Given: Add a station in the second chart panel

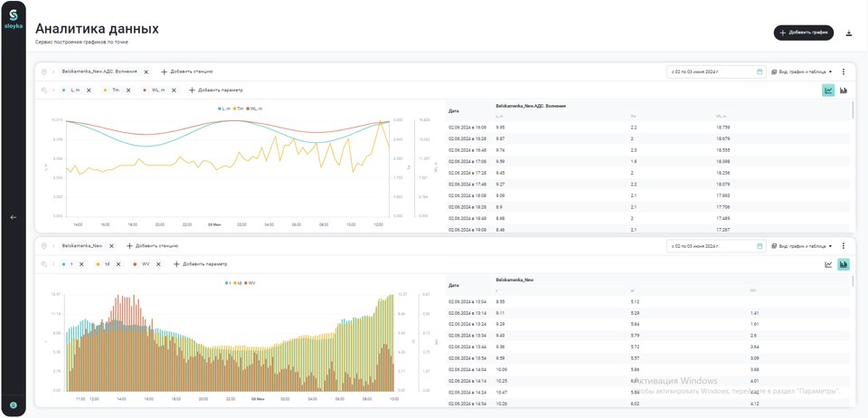Looking at the screenshot, I should coord(152,246).
